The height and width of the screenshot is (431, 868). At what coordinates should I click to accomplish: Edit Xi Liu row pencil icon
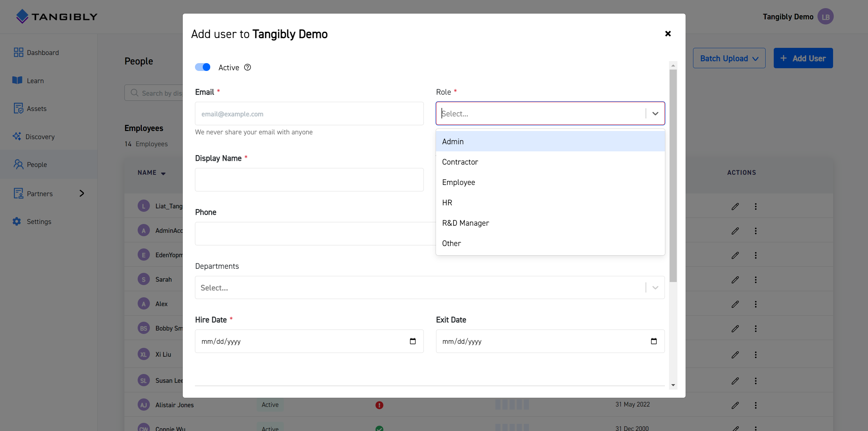[735, 355]
